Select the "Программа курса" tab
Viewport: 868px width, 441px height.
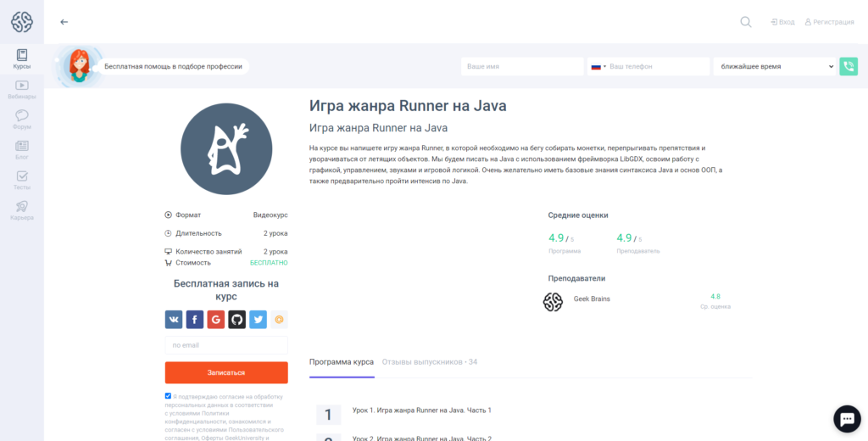341,362
